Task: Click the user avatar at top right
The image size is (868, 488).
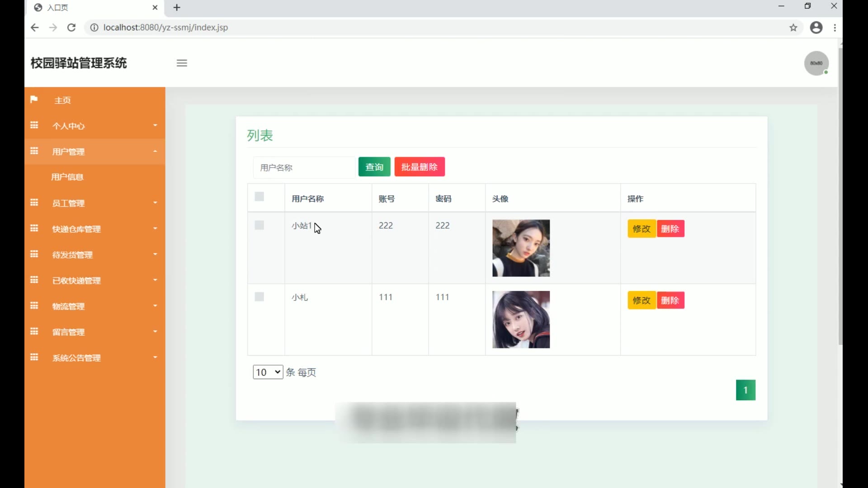Action: click(x=816, y=63)
